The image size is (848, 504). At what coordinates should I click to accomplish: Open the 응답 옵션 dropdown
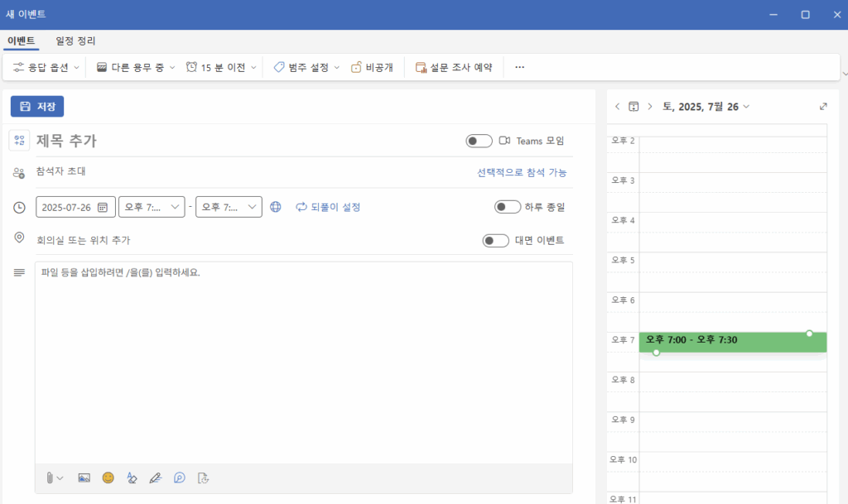[46, 68]
